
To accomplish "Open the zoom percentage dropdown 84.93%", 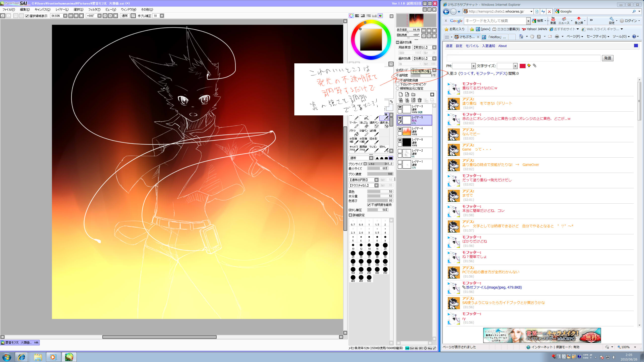I will pyautogui.click(x=65, y=16).
